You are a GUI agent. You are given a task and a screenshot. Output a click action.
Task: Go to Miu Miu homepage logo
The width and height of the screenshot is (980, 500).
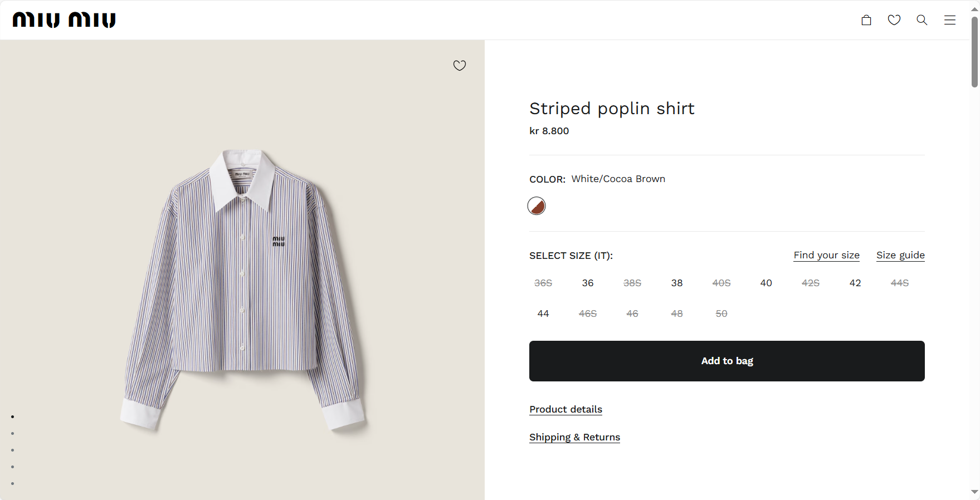pyautogui.click(x=64, y=20)
